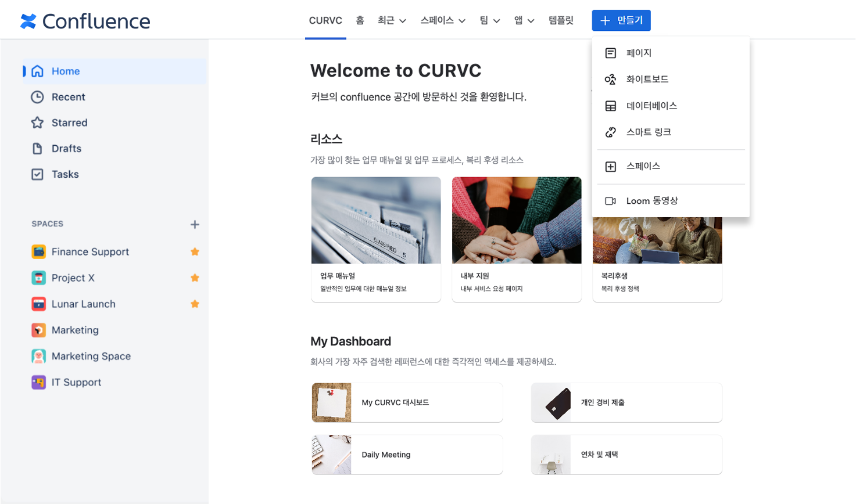The width and height of the screenshot is (856, 504).
Task: Click the Home label in sidebar
Action: (x=66, y=71)
